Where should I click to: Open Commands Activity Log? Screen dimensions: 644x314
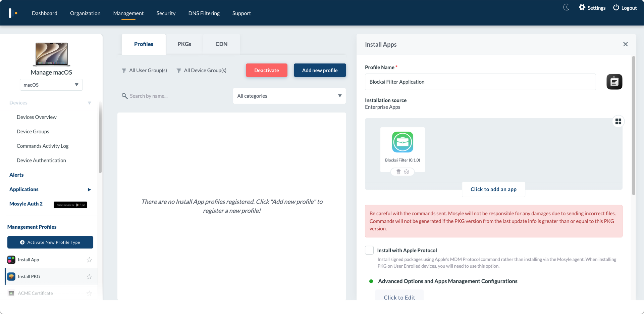click(43, 146)
